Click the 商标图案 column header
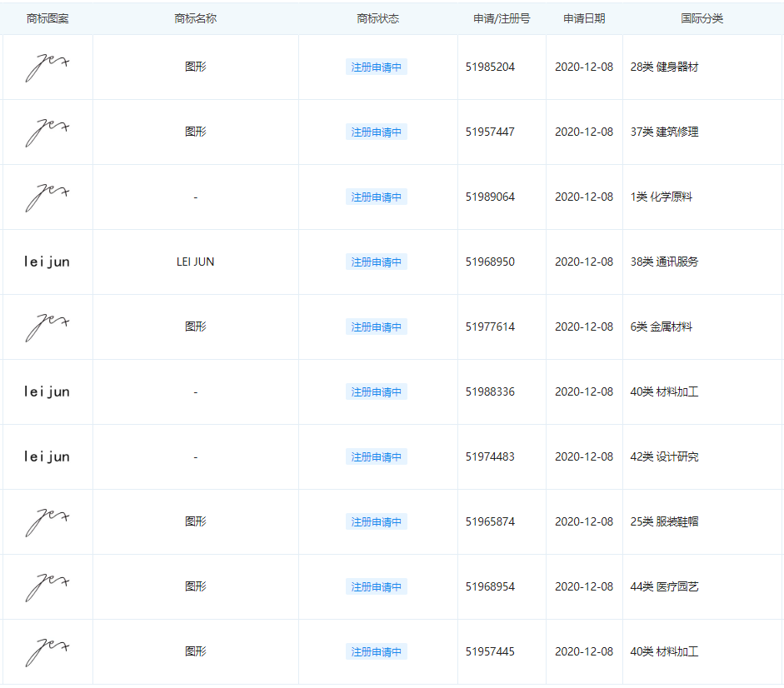The image size is (784, 688). pyautogui.click(x=47, y=18)
